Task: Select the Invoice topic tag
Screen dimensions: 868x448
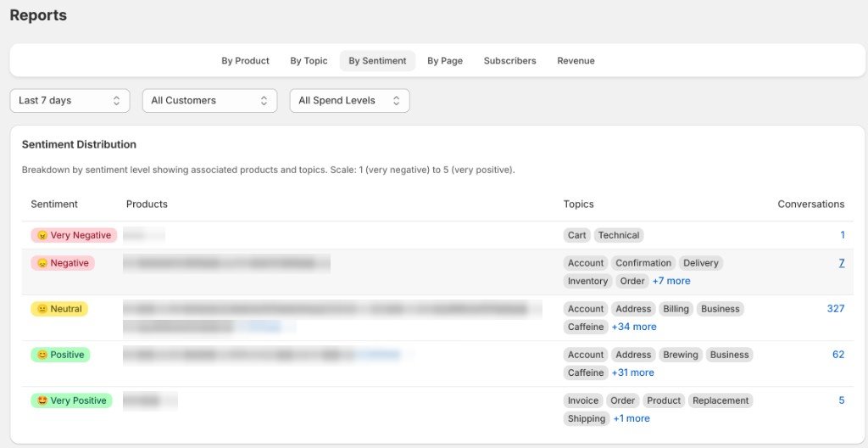Action: pyautogui.click(x=583, y=400)
